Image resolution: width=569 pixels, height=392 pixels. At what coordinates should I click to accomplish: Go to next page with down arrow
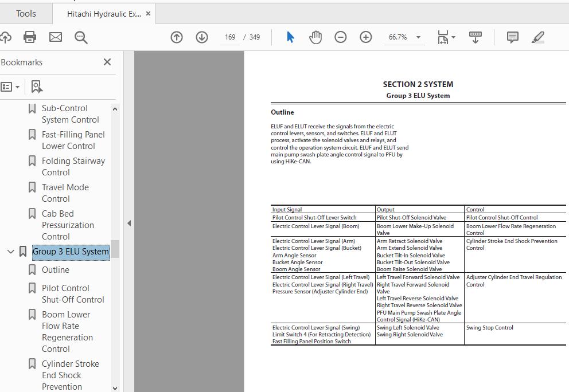(x=202, y=37)
